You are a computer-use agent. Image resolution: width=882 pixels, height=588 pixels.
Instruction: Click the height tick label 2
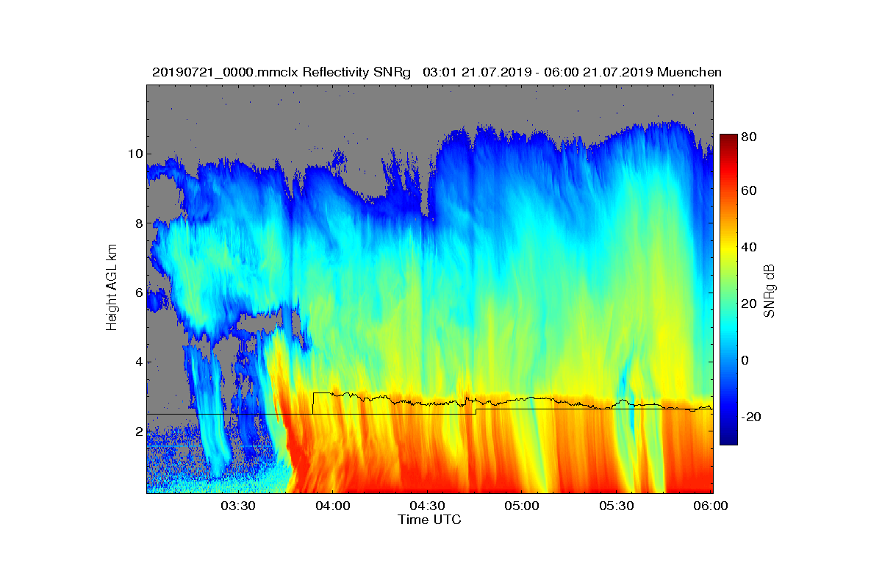(137, 431)
